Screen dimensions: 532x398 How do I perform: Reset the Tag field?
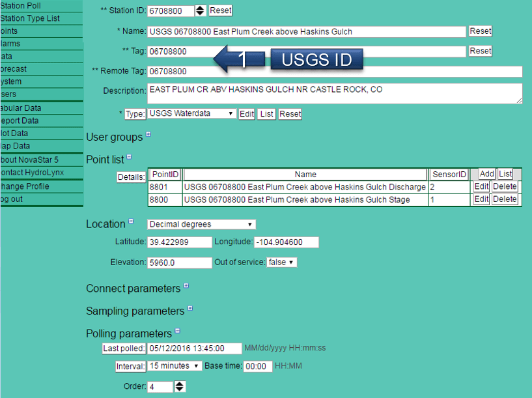(x=480, y=50)
